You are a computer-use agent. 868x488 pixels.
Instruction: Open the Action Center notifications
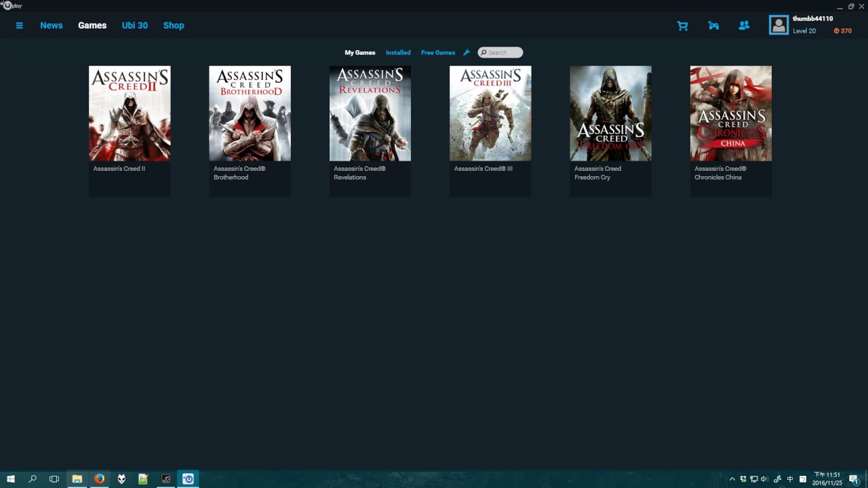854,479
